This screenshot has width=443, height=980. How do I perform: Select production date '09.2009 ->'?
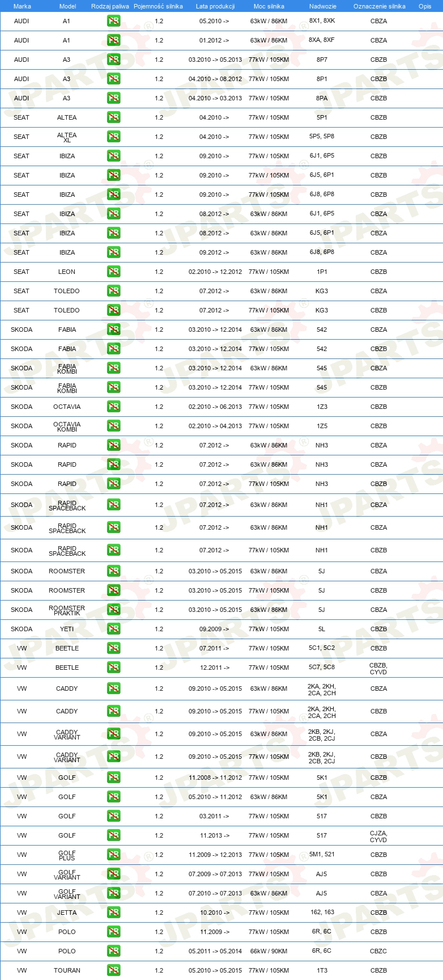214,629
